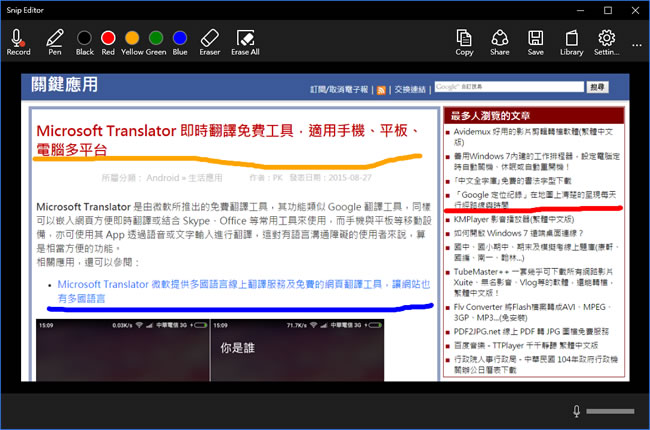Click Erase All to clear ink

point(245,42)
